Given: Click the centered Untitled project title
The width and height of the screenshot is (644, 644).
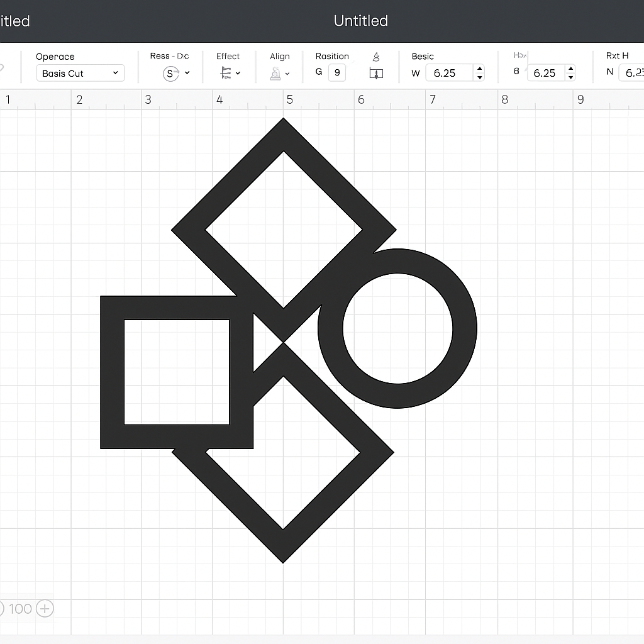Looking at the screenshot, I should [x=360, y=21].
